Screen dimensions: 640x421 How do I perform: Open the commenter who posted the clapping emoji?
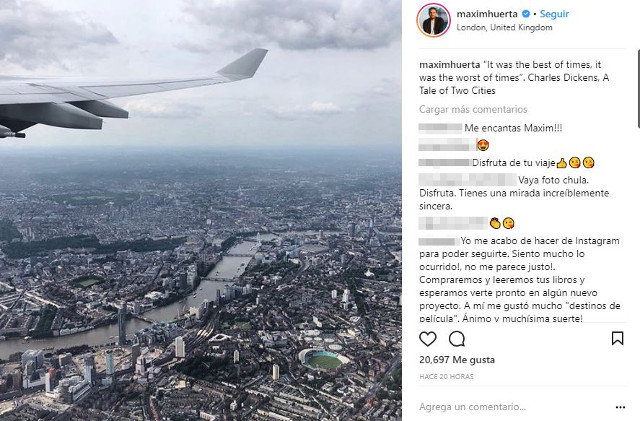point(452,222)
